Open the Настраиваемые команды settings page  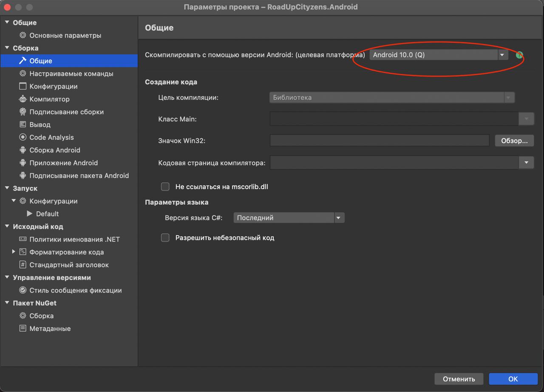71,73
